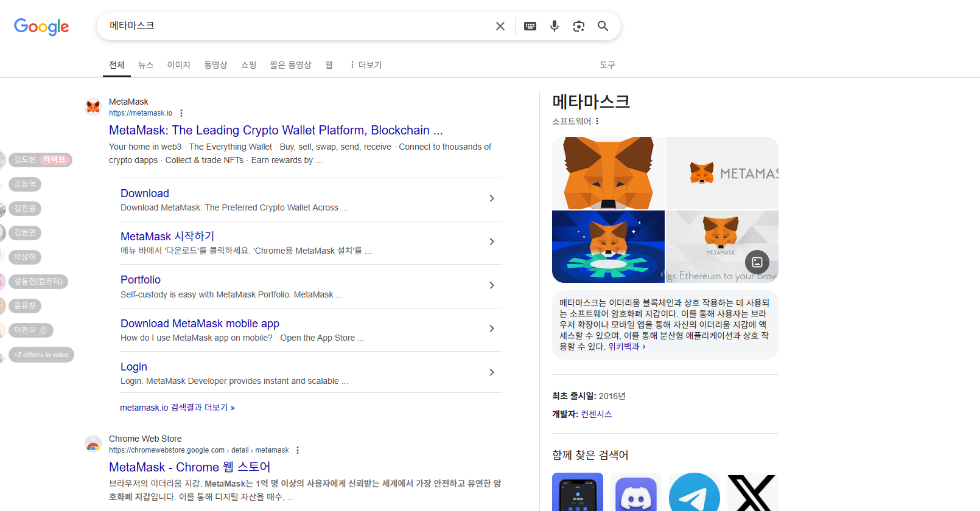Select the 전체 tab
980x511 pixels.
pyautogui.click(x=117, y=64)
